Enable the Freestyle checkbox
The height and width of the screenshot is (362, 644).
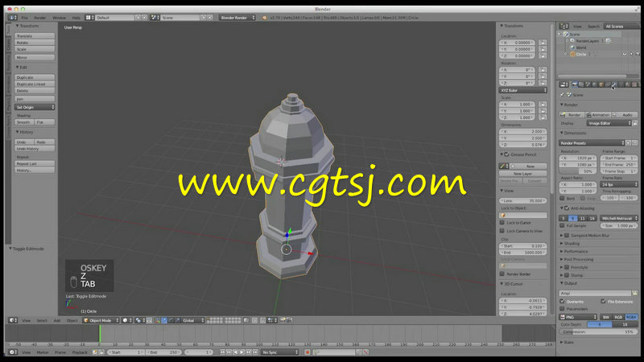click(567, 268)
